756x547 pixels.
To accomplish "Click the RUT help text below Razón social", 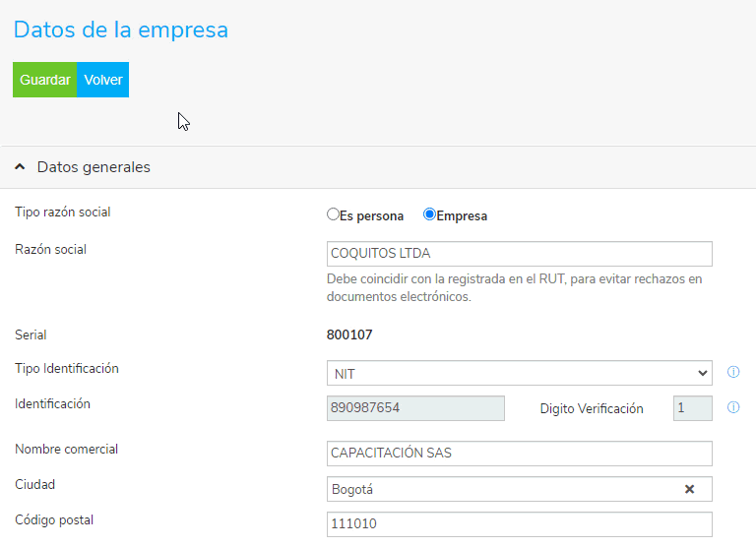I will tap(514, 287).
